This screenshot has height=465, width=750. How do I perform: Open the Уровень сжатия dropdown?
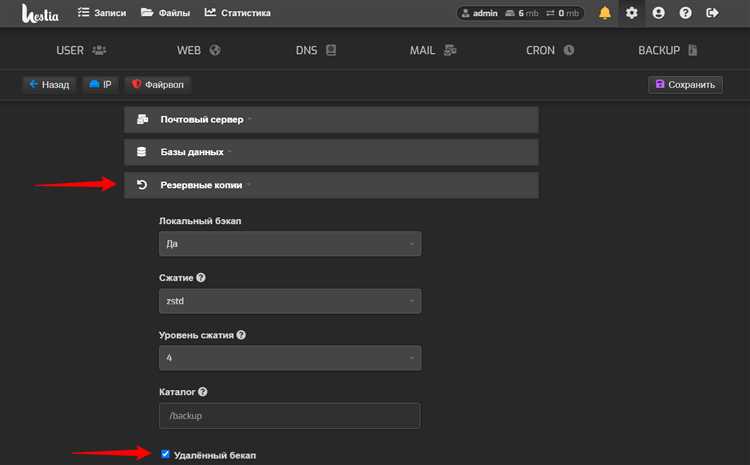[x=290, y=358]
